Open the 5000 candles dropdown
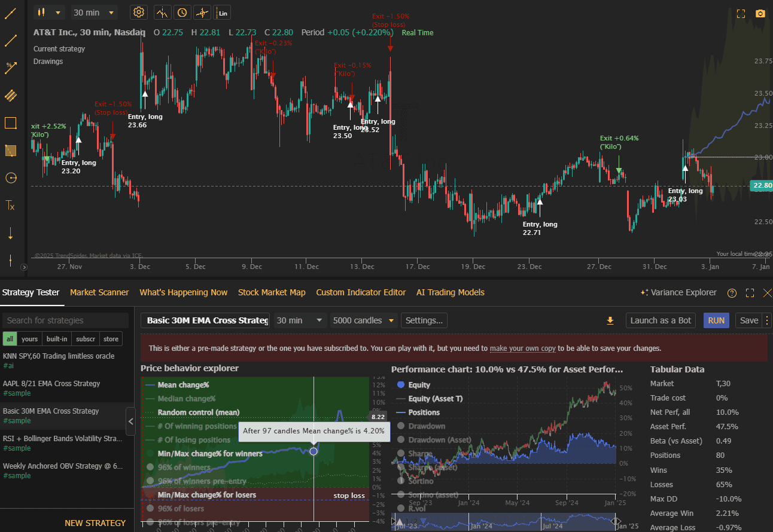This screenshot has height=532, width=773. point(363,320)
